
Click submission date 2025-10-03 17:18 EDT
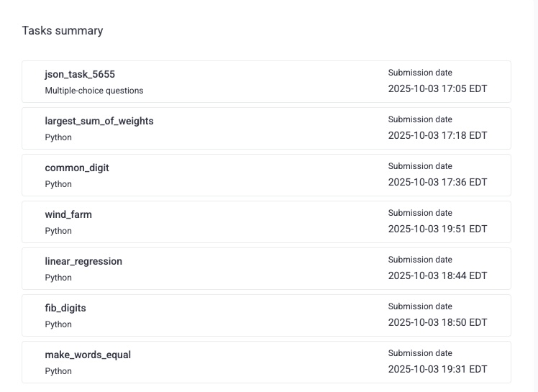[437, 136]
